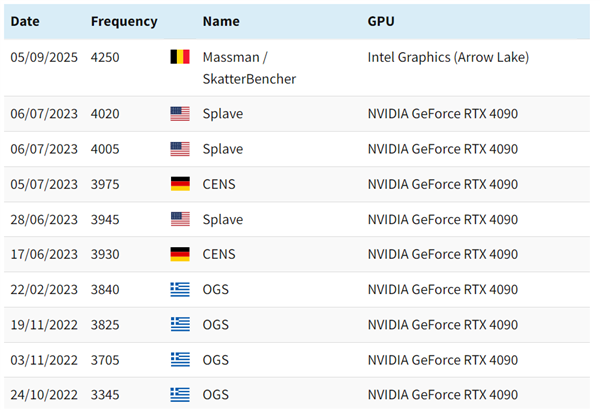This screenshot has height=410, width=600.
Task: Click the GPU column header
Action: 381,21
